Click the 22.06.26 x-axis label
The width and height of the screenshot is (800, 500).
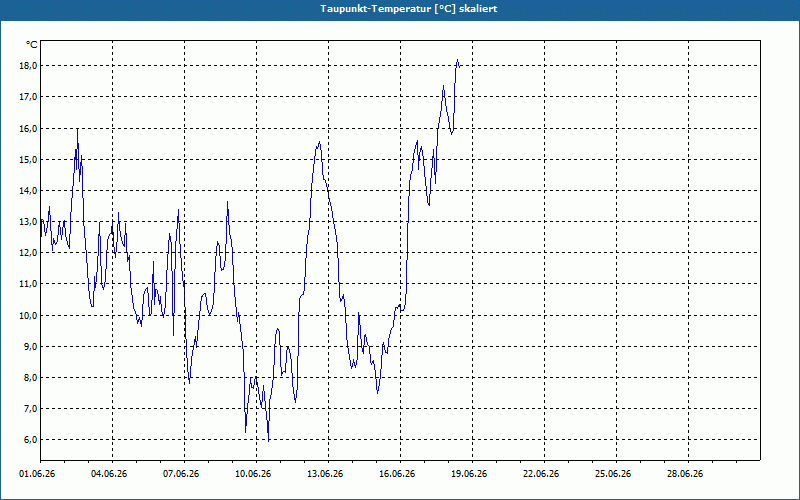pyautogui.click(x=541, y=474)
